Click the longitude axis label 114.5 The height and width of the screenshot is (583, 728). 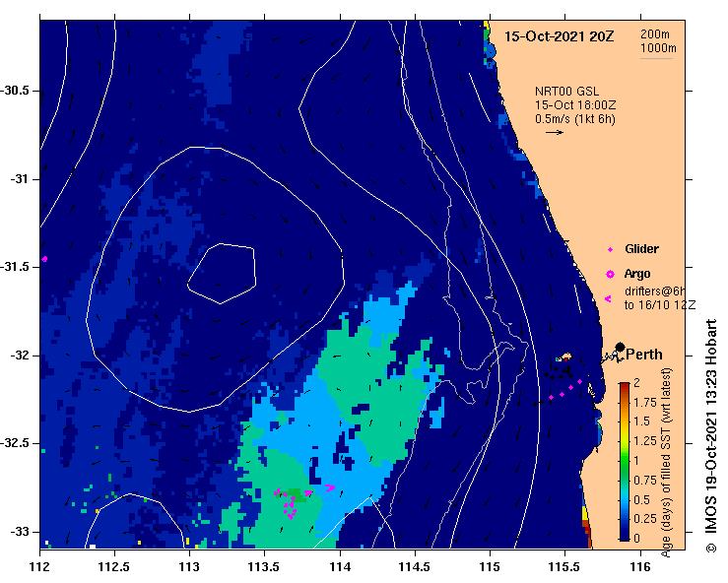(415, 567)
